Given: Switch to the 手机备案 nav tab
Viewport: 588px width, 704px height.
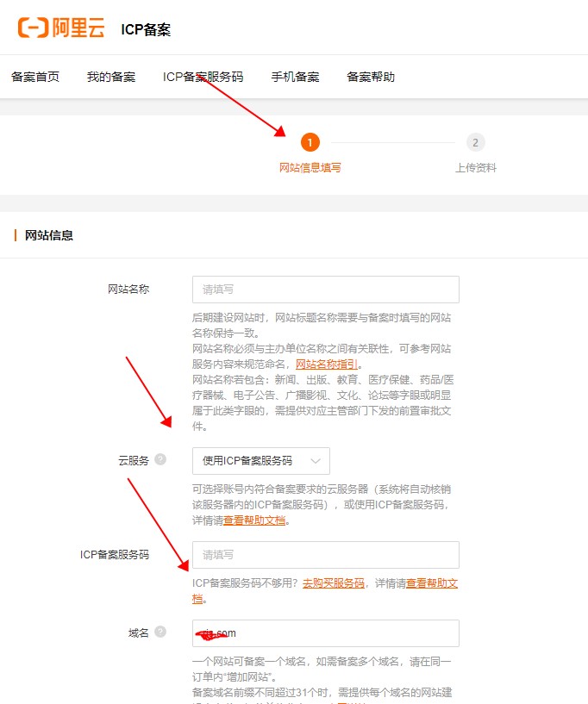Looking at the screenshot, I should pyautogui.click(x=295, y=77).
